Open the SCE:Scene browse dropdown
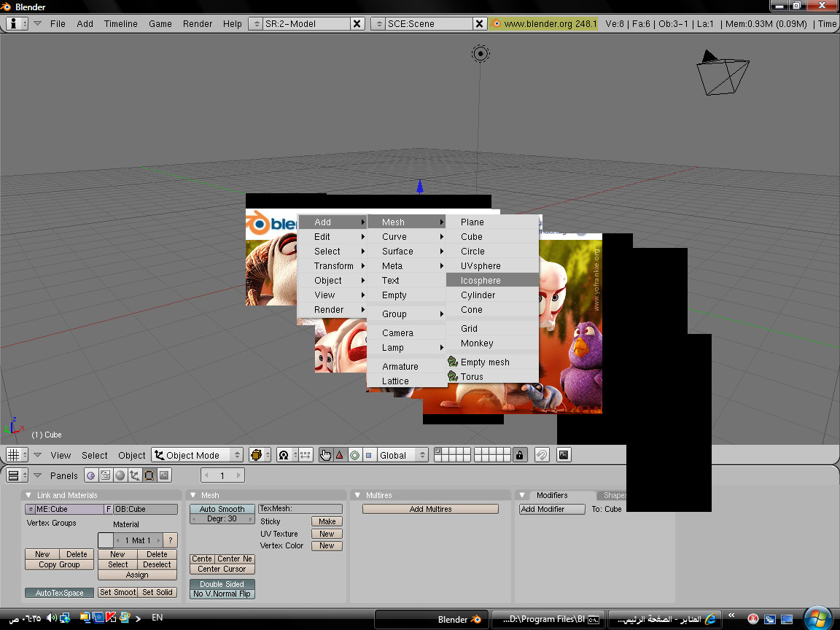Image resolution: width=840 pixels, height=630 pixels. tap(378, 23)
